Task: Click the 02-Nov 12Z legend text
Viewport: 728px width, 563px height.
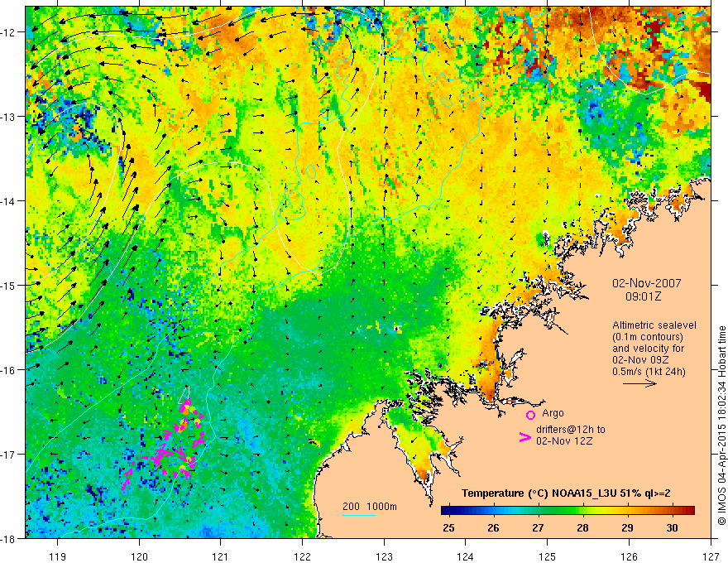Action: click(564, 440)
